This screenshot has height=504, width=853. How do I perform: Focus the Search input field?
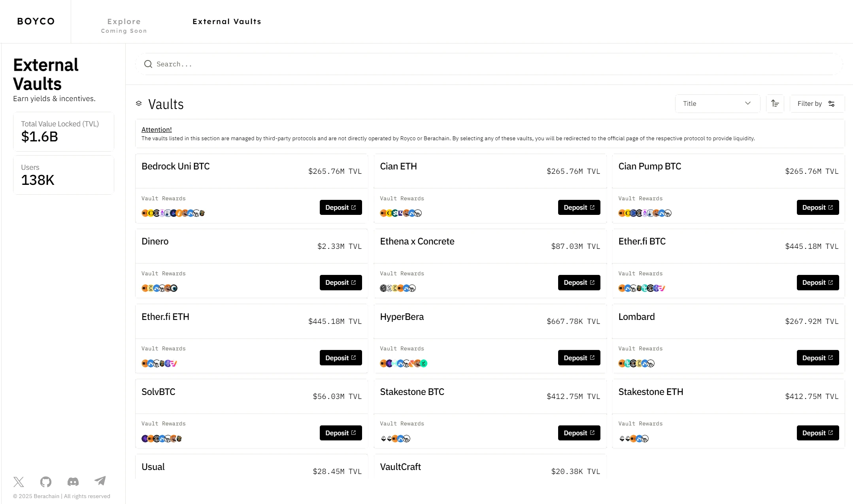(x=489, y=64)
